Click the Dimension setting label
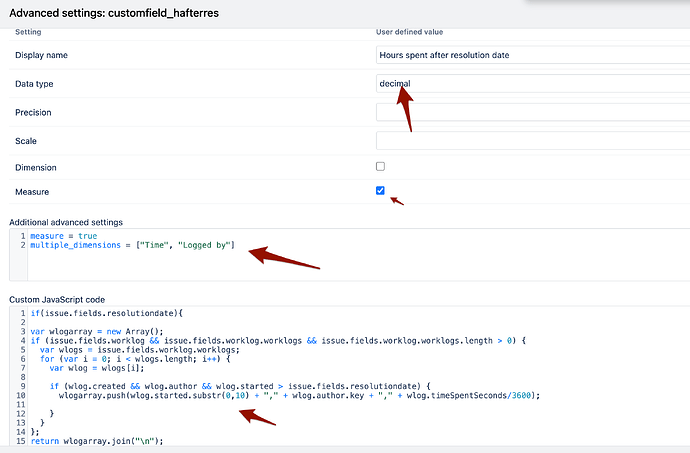Screen dimensions: 690x453 pyautogui.click(x=36, y=168)
